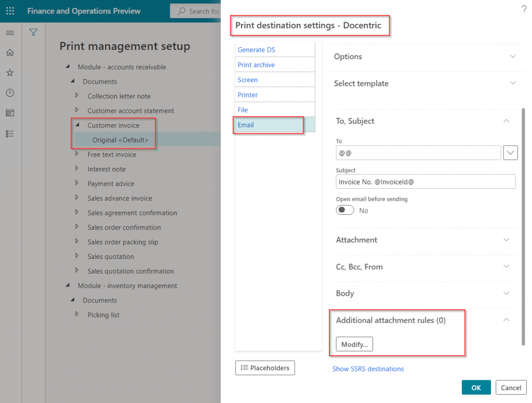Select the Email destination
This screenshot has height=403, width=532.
pyautogui.click(x=268, y=125)
